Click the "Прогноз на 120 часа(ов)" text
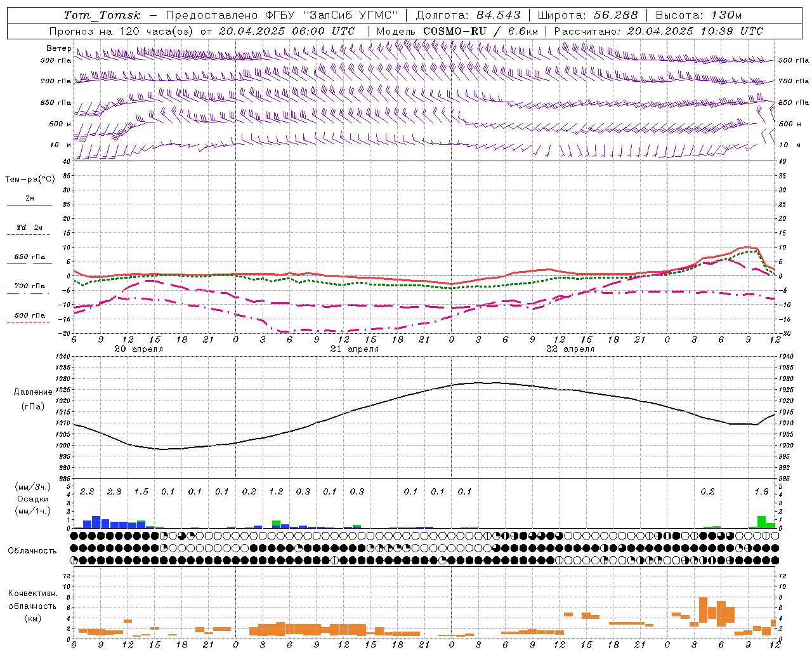This screenshot has height=650, width=812. [x=122, y=31]
